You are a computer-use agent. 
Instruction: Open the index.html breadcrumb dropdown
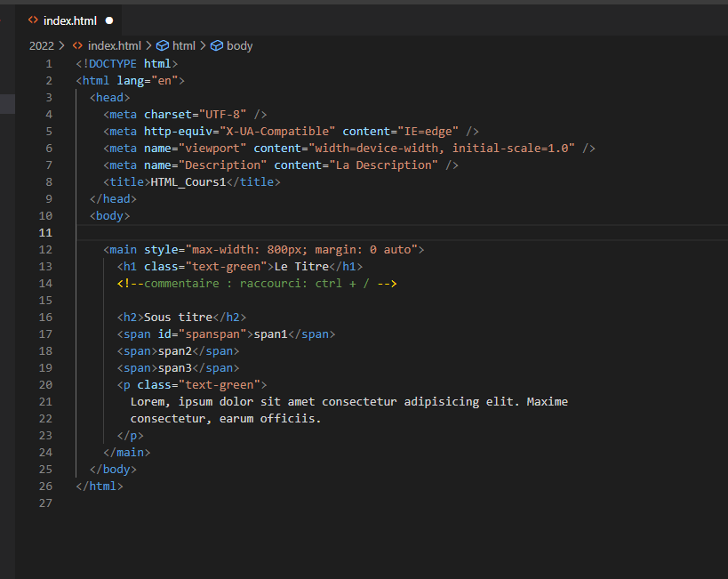pos(114,45)
